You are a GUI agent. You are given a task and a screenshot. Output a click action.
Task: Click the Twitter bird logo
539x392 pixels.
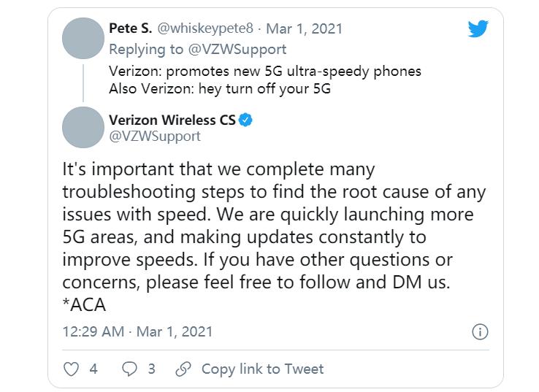pos(478,29)
